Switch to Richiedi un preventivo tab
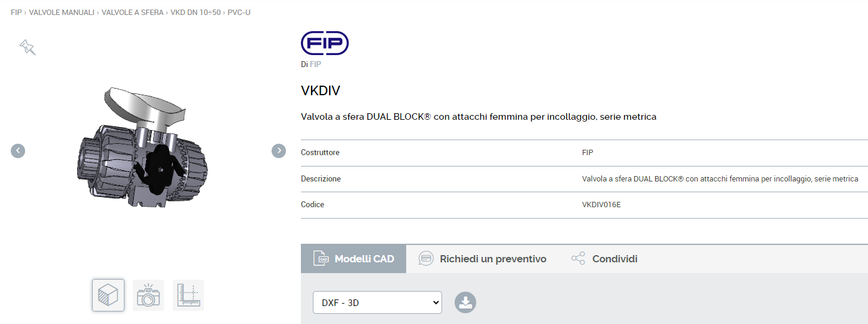 click(483, 259)
